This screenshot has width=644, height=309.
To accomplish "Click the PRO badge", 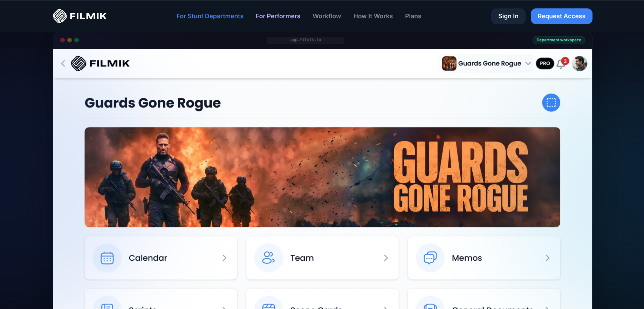I will click(545, 63).
